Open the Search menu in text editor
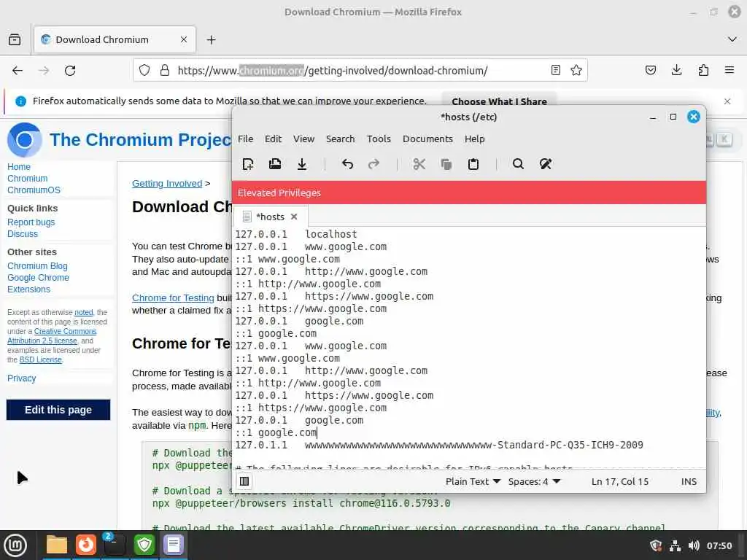The width and height of the screenshot is (747, 560). click(340, 139)
